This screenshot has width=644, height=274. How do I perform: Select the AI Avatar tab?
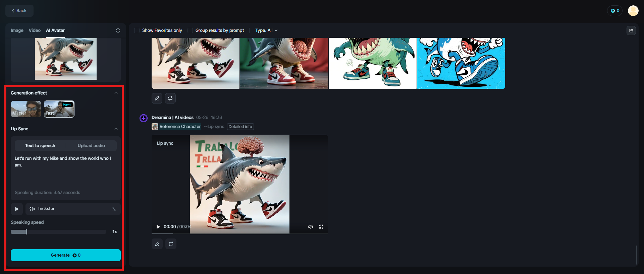pos(55,30)
